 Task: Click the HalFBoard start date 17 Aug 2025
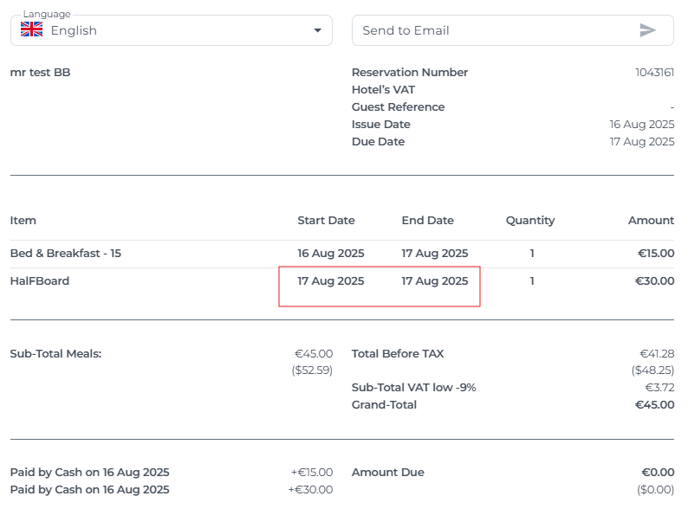point(331,281)
